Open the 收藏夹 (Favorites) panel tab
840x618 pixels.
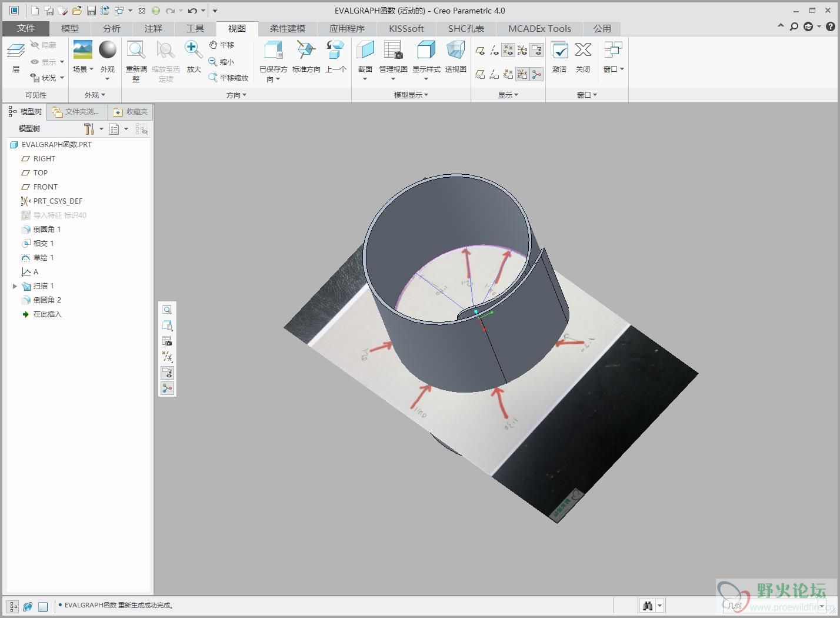tap(131, 112)
